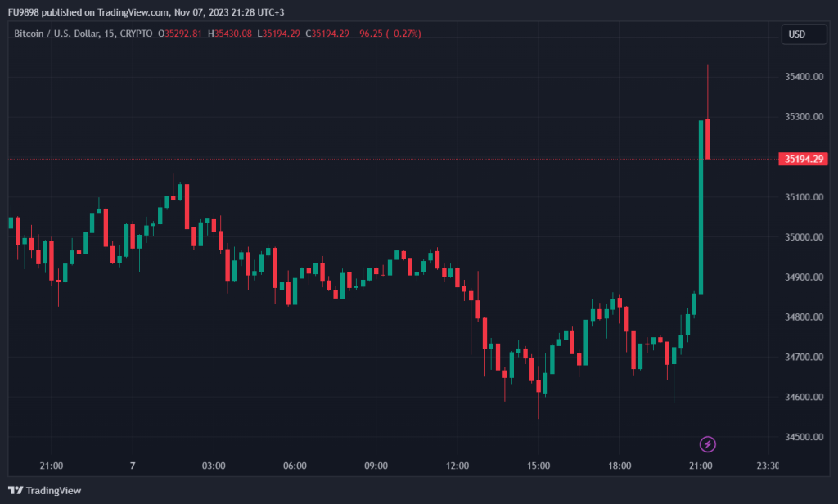Viewport: 838px width, 504px height.
Task: Click the price change -96.25 (-0.27%)
Action: 387,34
